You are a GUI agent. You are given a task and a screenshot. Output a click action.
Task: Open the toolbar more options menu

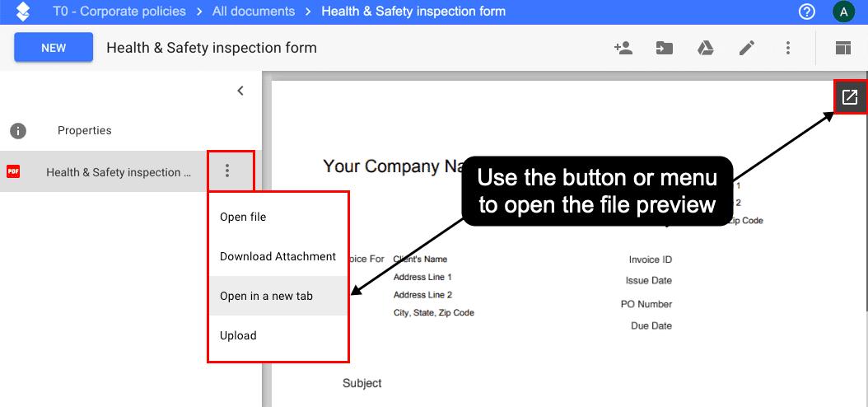coord(788,48)
